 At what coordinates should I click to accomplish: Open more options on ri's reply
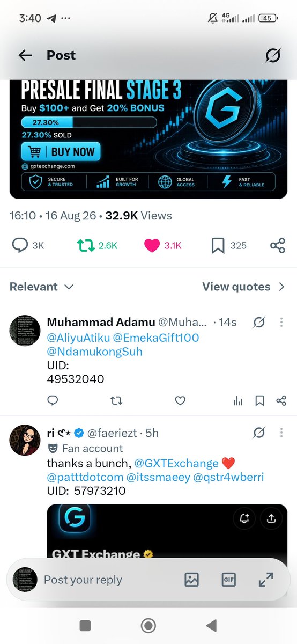tap(281, 432)
